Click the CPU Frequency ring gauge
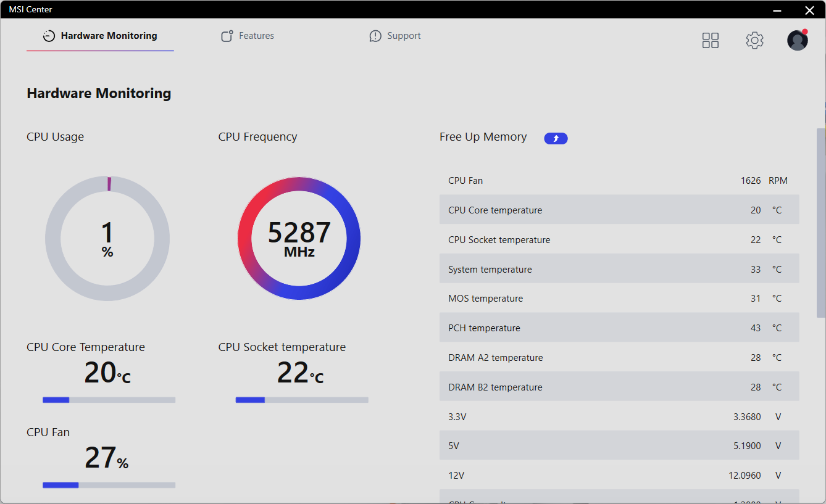Viewport: 826px width, 504px height. click(x=299, y=238)
